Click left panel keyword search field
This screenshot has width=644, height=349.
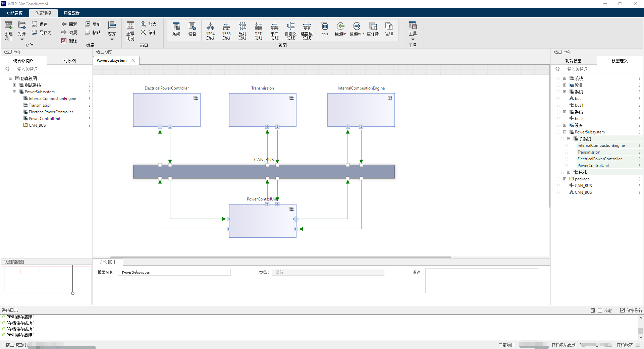tap(54, 69)
